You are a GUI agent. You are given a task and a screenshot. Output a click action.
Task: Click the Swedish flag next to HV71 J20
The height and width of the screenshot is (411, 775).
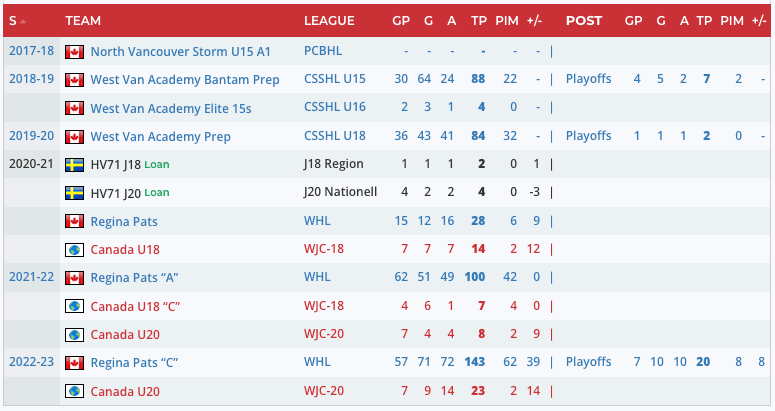point(74,192)
